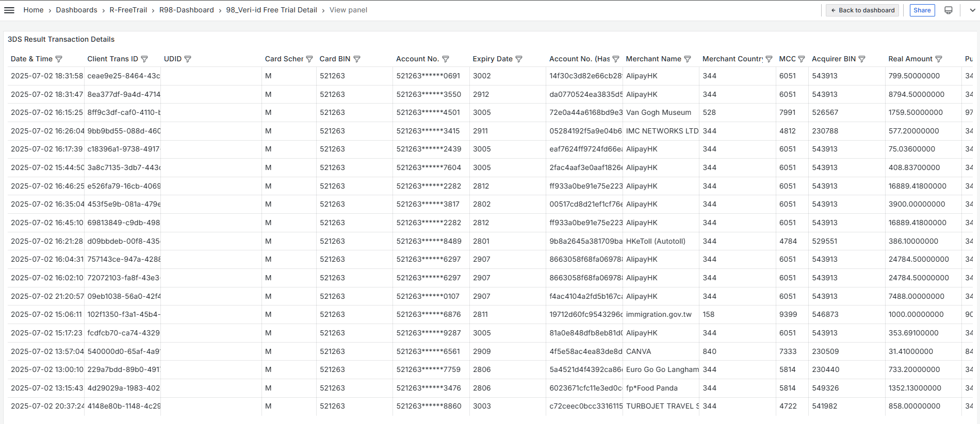Click the Merchant Name filter icon
This screenshot has width=980, height=424.
688,59
